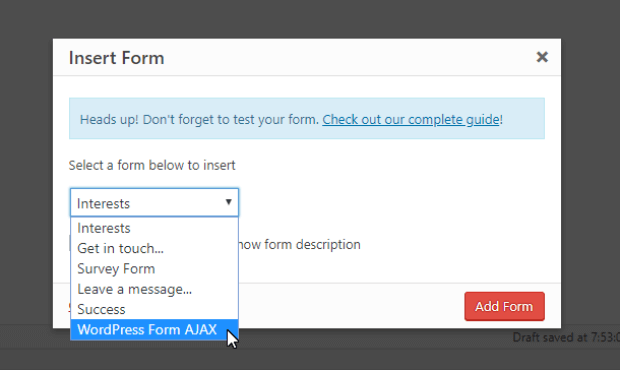Click the 'Insert Form' dialog title
Screen dimensions: 620x370
pyautogui.click(x=116, y=58)
